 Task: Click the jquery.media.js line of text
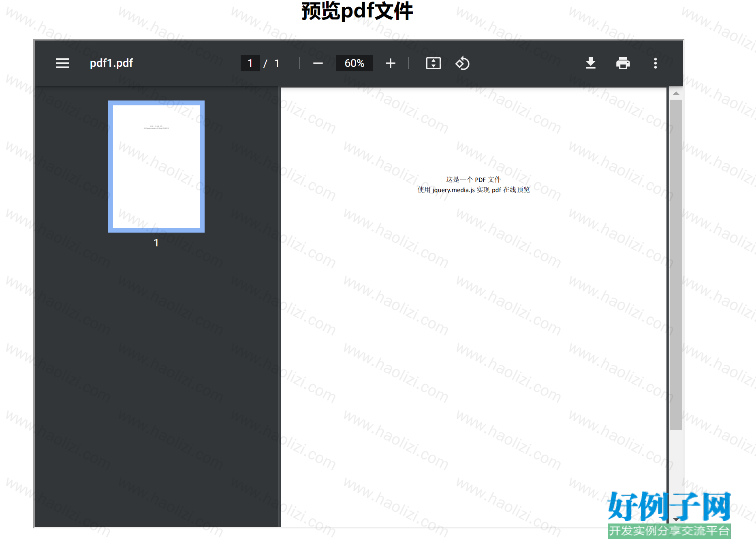[473, 190]
